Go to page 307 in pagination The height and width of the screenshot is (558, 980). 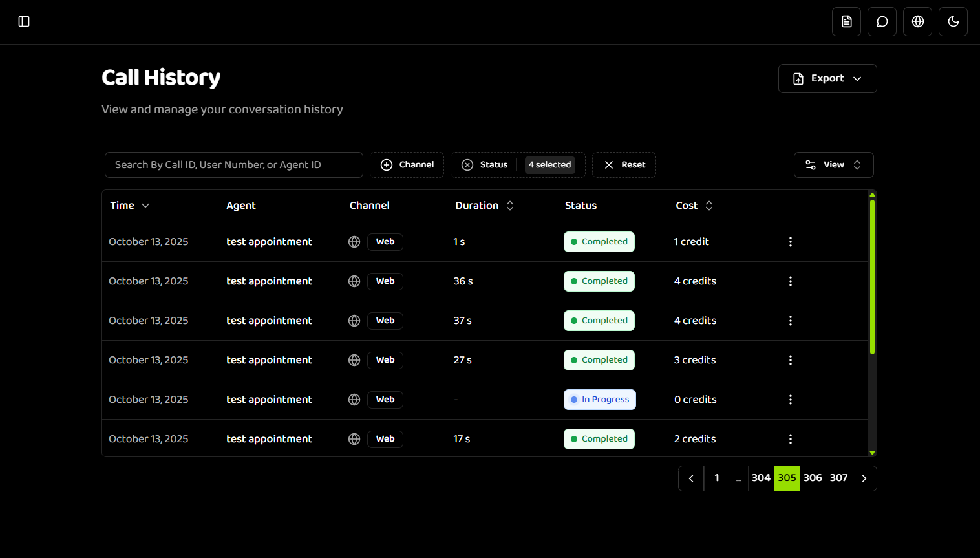tap(838, 478)
